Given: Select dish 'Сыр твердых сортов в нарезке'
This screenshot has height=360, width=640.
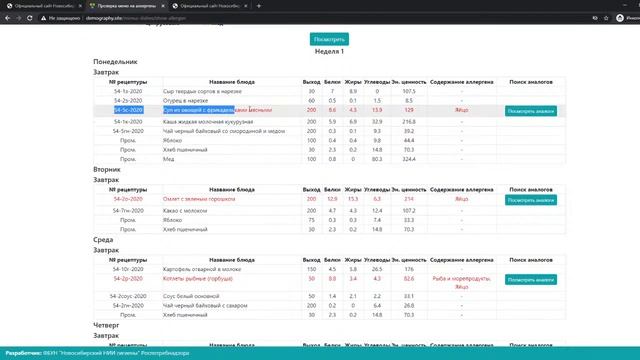Looking at the screenshot, I should [202, 91].
